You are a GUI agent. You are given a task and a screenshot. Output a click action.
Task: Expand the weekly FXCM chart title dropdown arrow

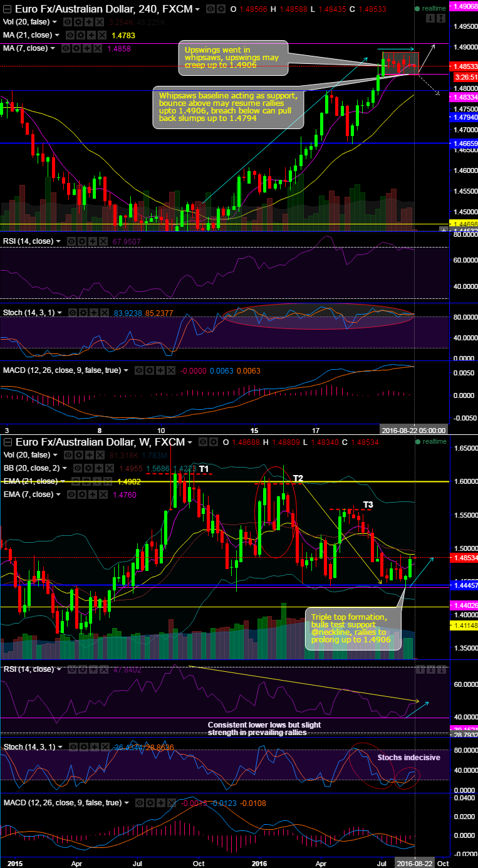tap(190, 442)
